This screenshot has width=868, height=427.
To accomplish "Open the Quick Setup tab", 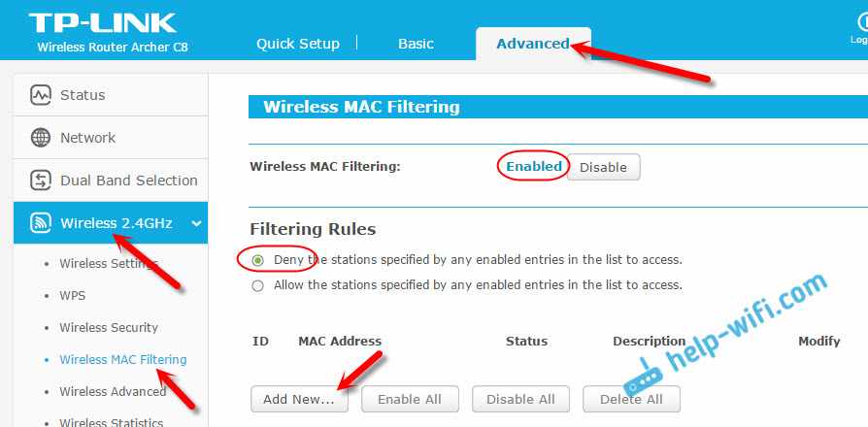I will tap(298, 44).
